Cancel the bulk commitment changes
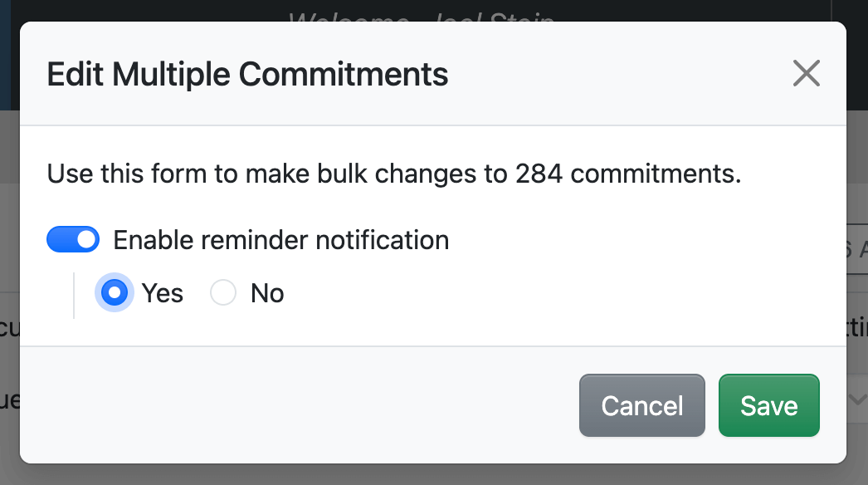Image resolution: width=868 pixels, height=485 pixels. point(641,405)
